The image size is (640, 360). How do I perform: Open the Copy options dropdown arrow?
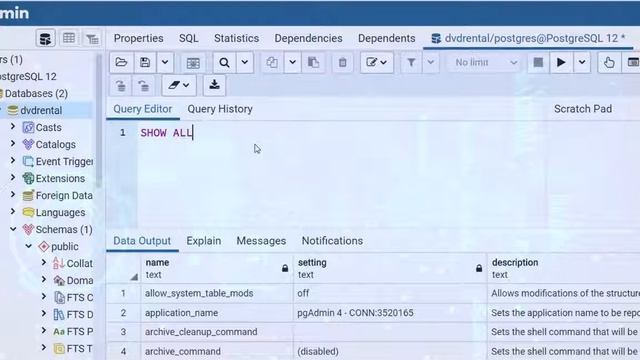[292, 62]
